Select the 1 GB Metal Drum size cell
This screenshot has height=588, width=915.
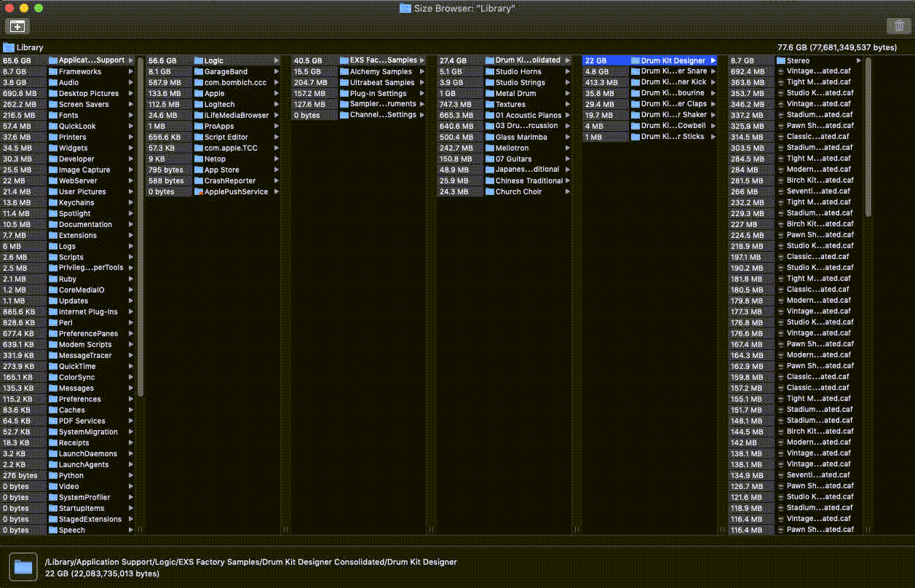460,93
